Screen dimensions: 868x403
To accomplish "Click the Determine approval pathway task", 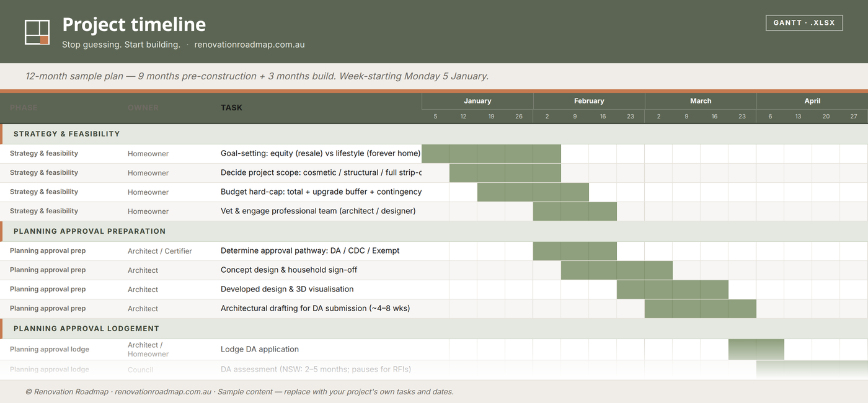I will pyautogui.click(x=310, y=250).
